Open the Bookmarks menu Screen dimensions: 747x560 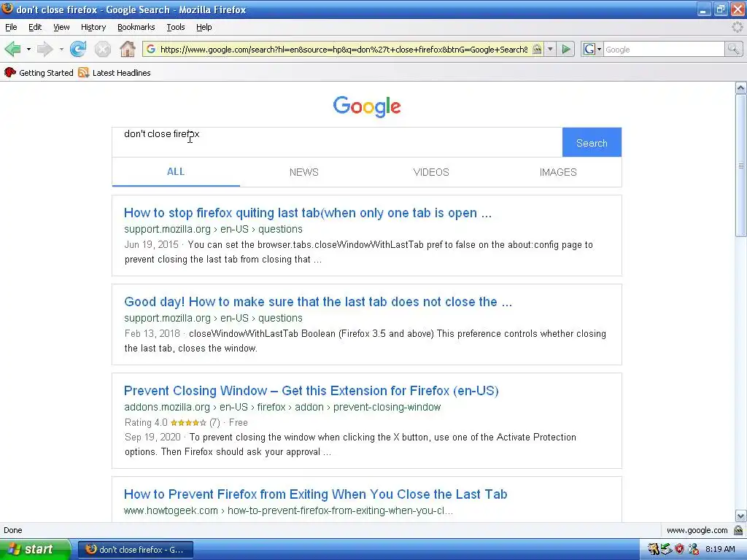(x=136, y=27)
